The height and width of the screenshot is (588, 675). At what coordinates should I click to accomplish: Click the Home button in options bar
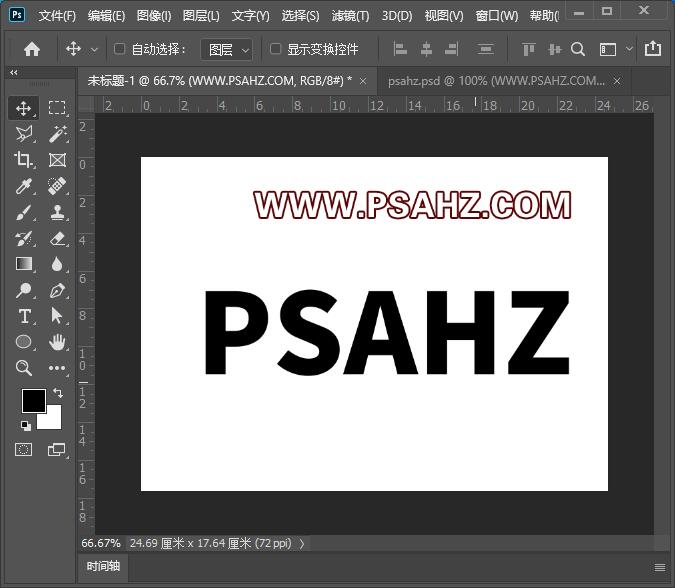coord(32,49)
